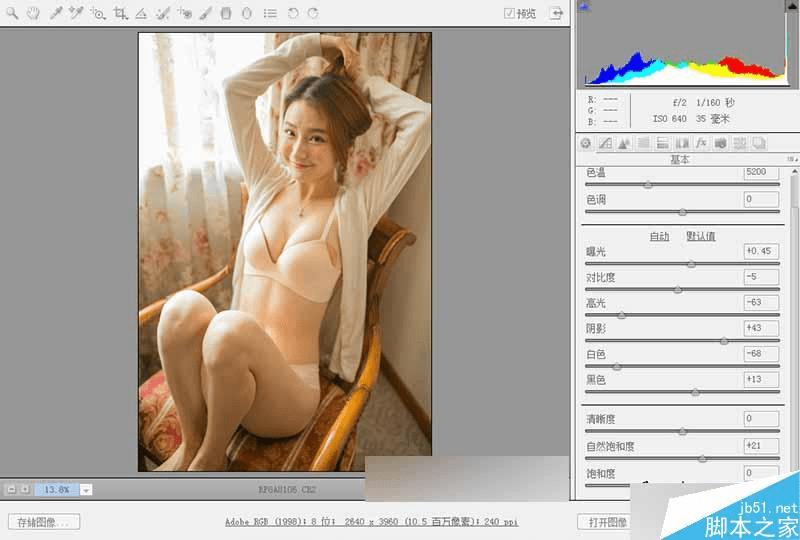The image size is (800, 540).
Task: Toggle shadow clipping warning in histogram
Action: 584,6
